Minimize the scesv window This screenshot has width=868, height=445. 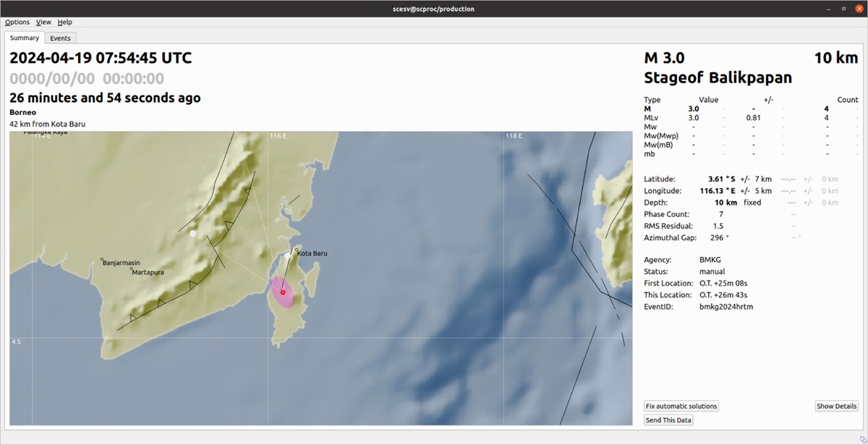828,9
